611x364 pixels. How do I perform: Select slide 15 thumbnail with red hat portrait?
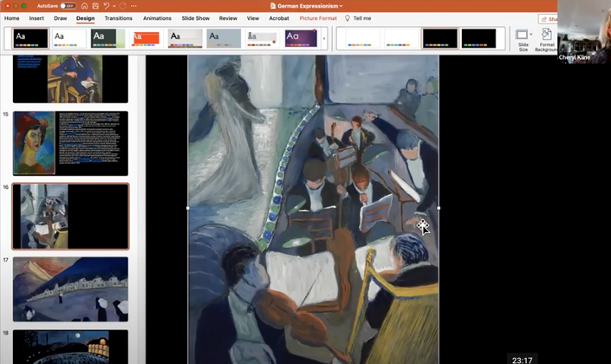click(x=70, y=143)
